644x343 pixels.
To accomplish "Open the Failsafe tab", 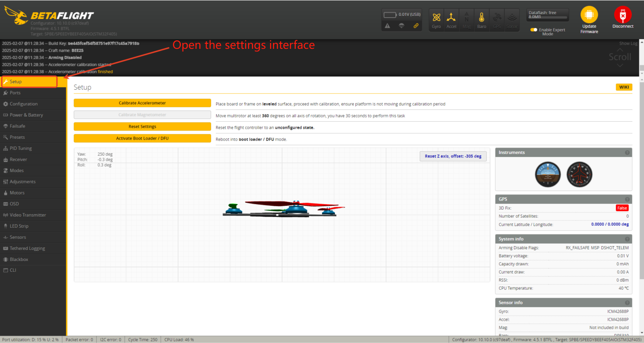I will (x=33, y=126).
